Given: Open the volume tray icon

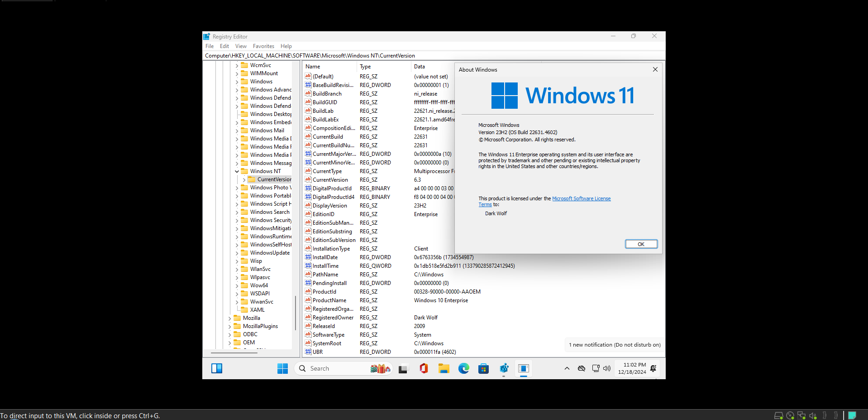Looking at the screenshot, I should click(607, 368).
